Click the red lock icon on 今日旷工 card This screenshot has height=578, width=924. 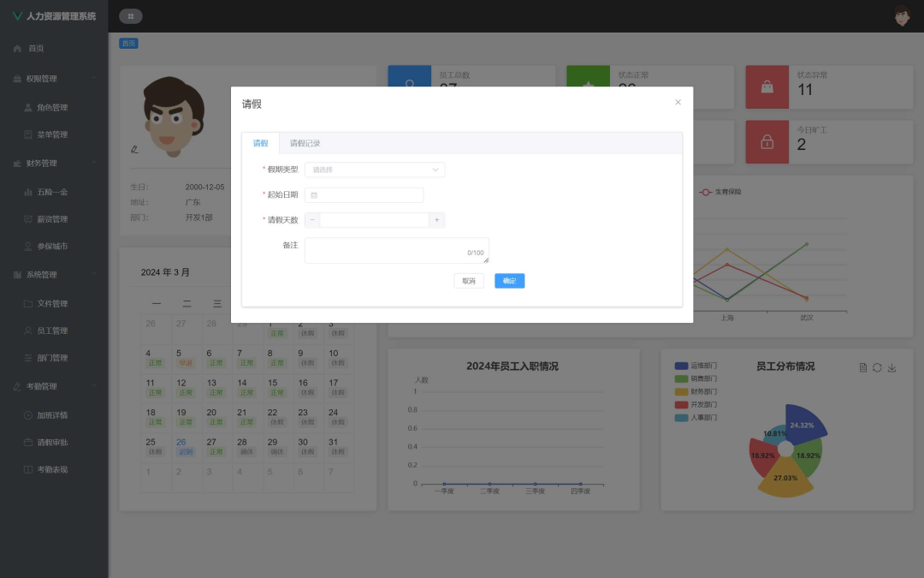coord(767,142)
